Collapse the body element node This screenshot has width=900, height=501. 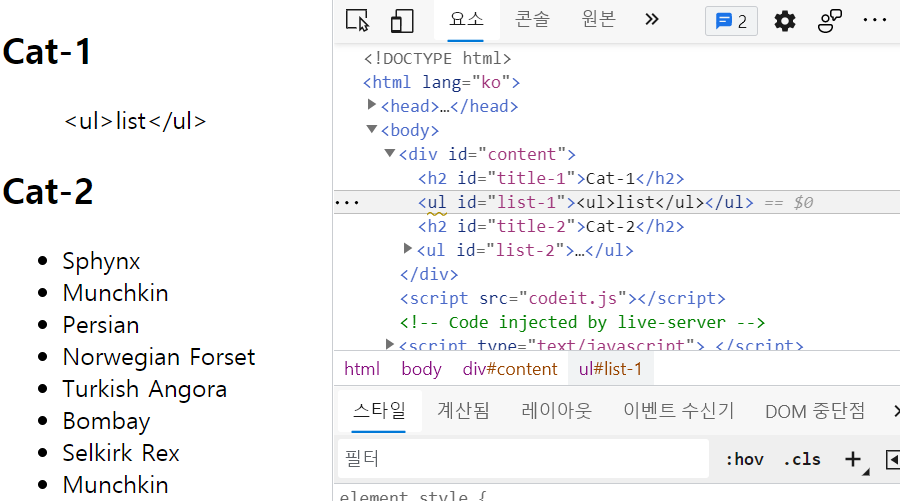point(371,129)
